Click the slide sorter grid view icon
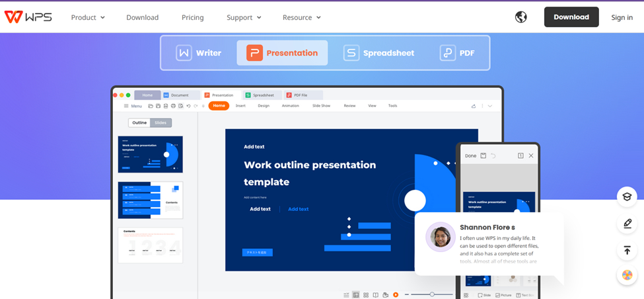The image size is (644, 299). [x=365, y=295]
